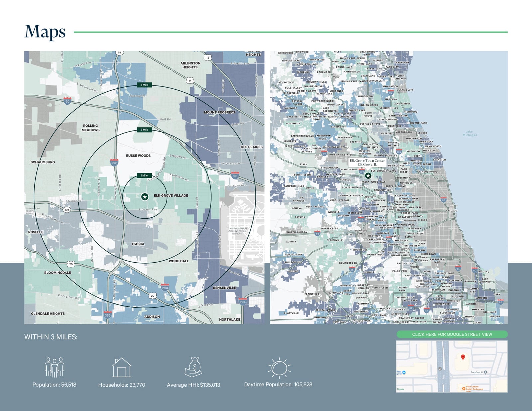The height and width of the screenshot is (411, 532).
Task: Click the Maps page heading
Action: [45, 32]
